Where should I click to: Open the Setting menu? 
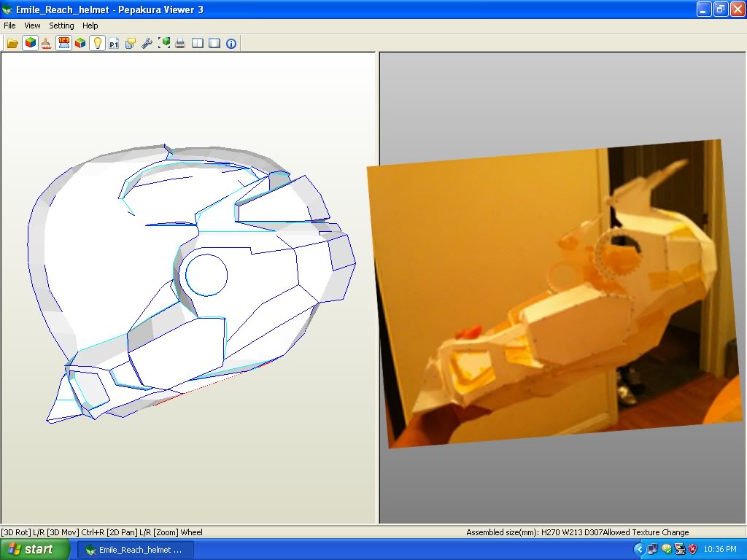(61, 26)
